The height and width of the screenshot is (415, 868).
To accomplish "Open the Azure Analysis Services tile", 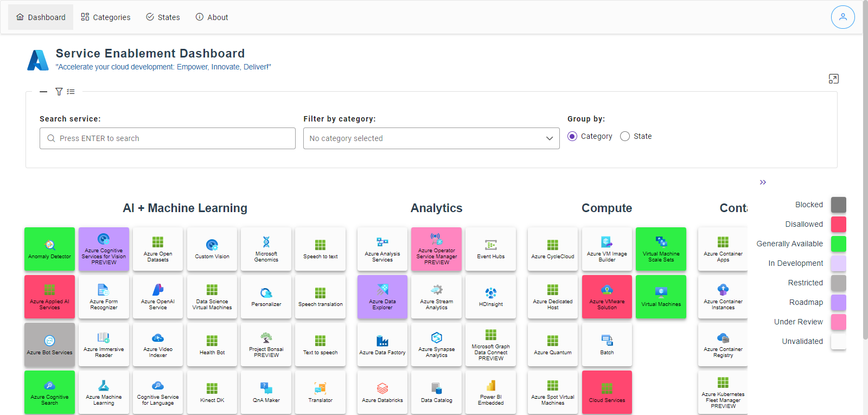I will click(x=382, y=249).
